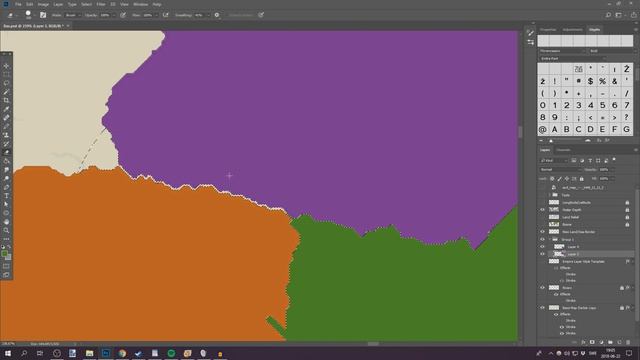Insert the glyph at sign

click(543, 129)
